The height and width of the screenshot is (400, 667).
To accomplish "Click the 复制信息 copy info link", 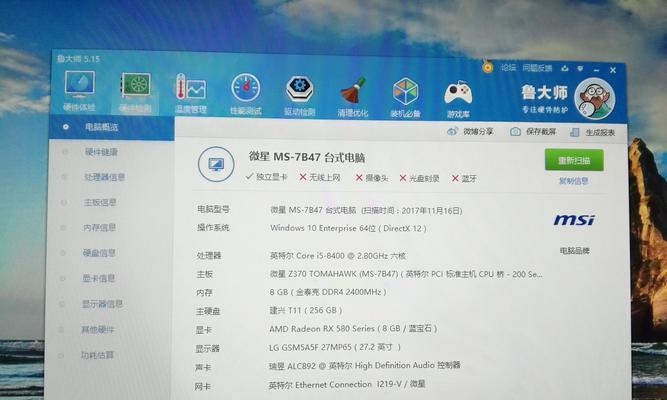I will [573, 181].
